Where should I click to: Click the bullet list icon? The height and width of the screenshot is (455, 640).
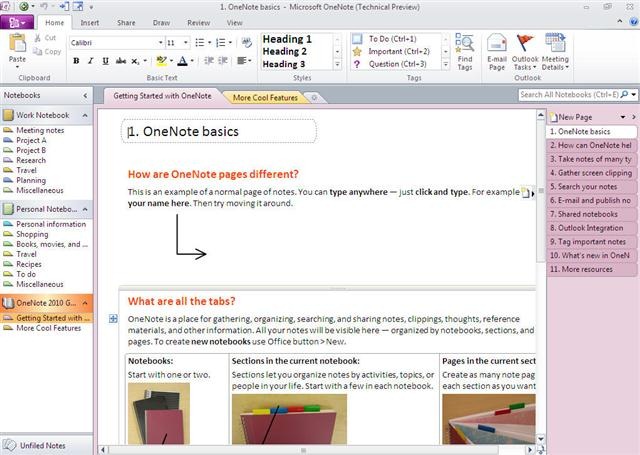[x=199, y=42]
